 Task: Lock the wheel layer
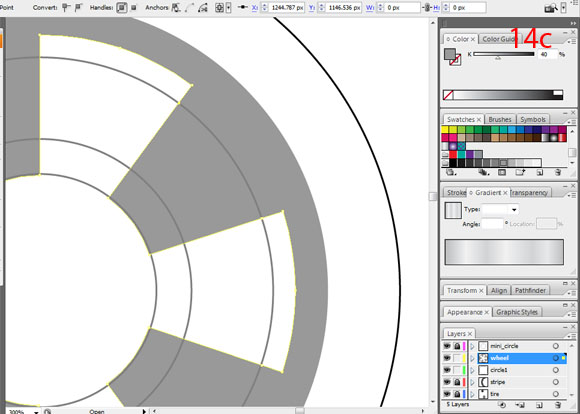tap(457, 358)
